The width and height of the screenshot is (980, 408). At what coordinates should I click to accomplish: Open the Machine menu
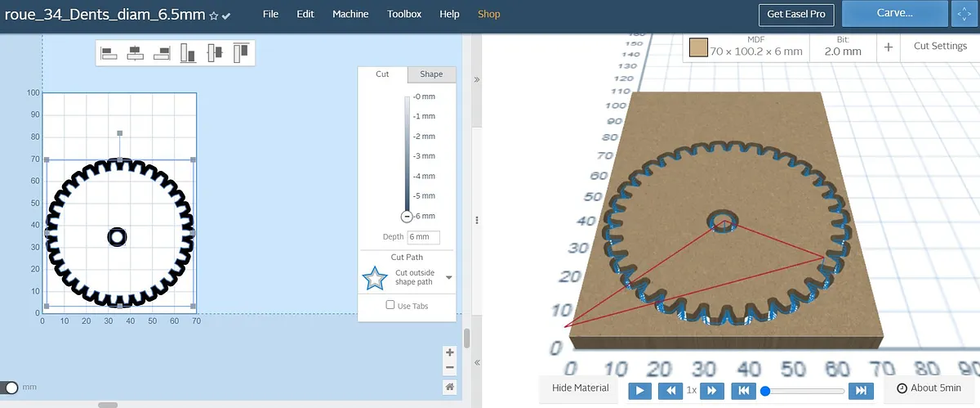pos(350,14)
